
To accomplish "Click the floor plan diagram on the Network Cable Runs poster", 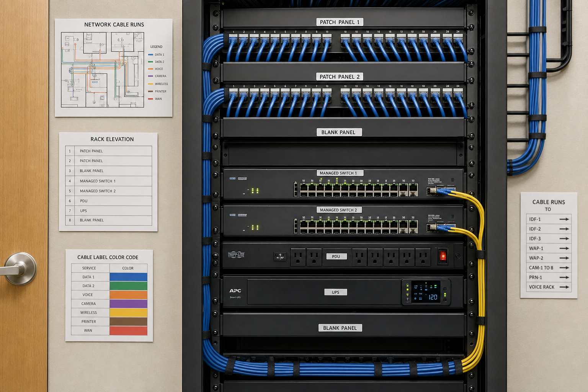I will [103, 70].
